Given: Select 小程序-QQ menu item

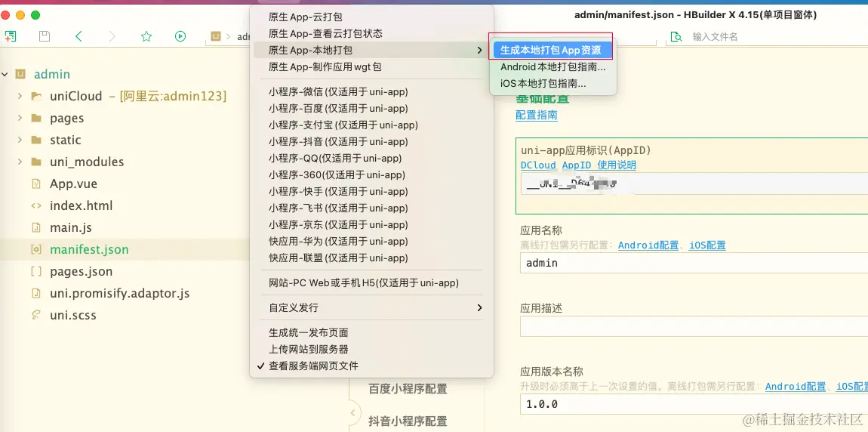Looking at the screenshot, I should 371,158.
